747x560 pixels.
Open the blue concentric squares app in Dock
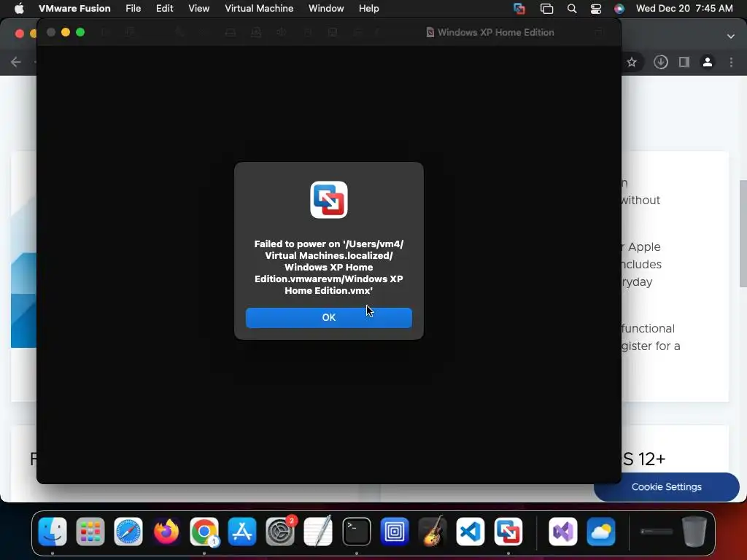[x=395, y=532]
